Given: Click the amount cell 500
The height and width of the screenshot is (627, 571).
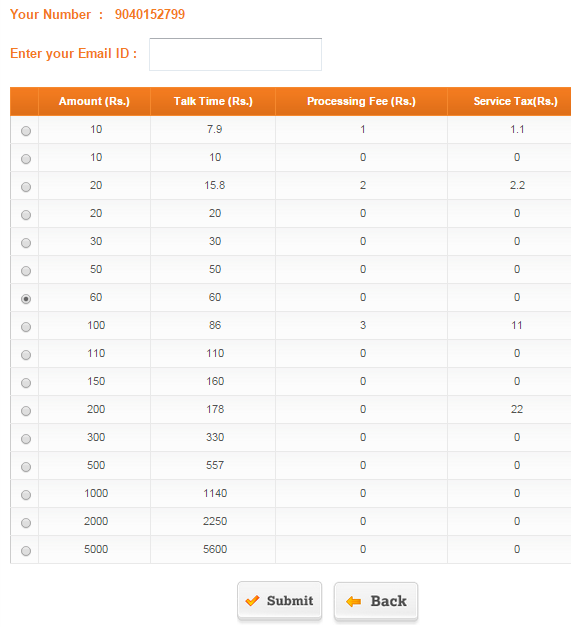Looking at the screenshot, I should click(x=96, y=465).
